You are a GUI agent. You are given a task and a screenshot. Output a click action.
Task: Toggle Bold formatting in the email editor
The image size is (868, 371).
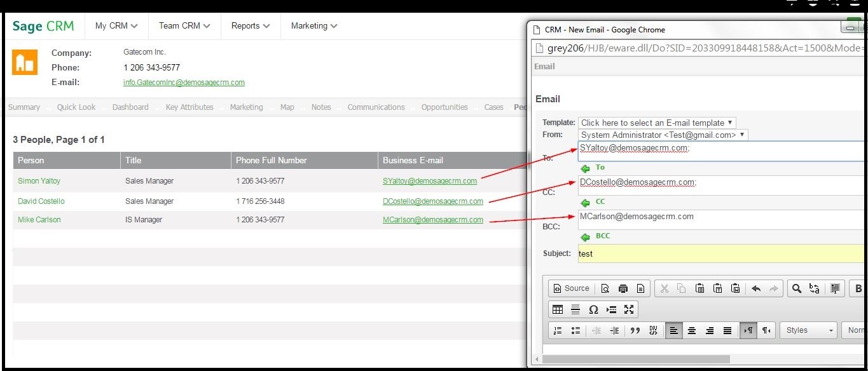coord(858,288)
